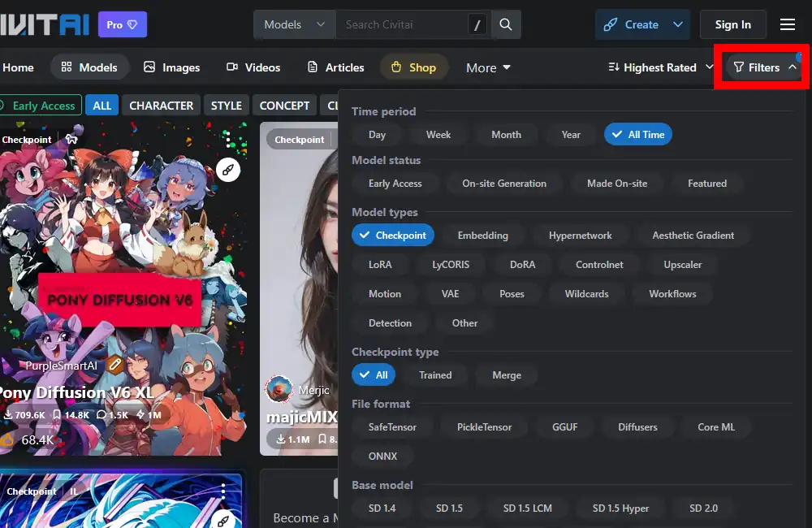The width and height of the screenshot is (812, 528).
Task: Click the bookmark count 14.8K on Pony card
Action: [x=71, y=414]
